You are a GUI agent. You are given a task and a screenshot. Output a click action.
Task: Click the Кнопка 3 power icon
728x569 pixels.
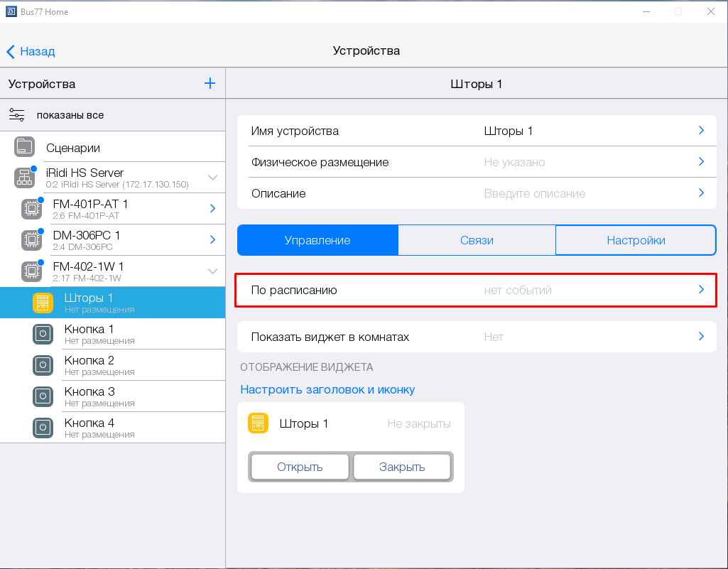43,396
